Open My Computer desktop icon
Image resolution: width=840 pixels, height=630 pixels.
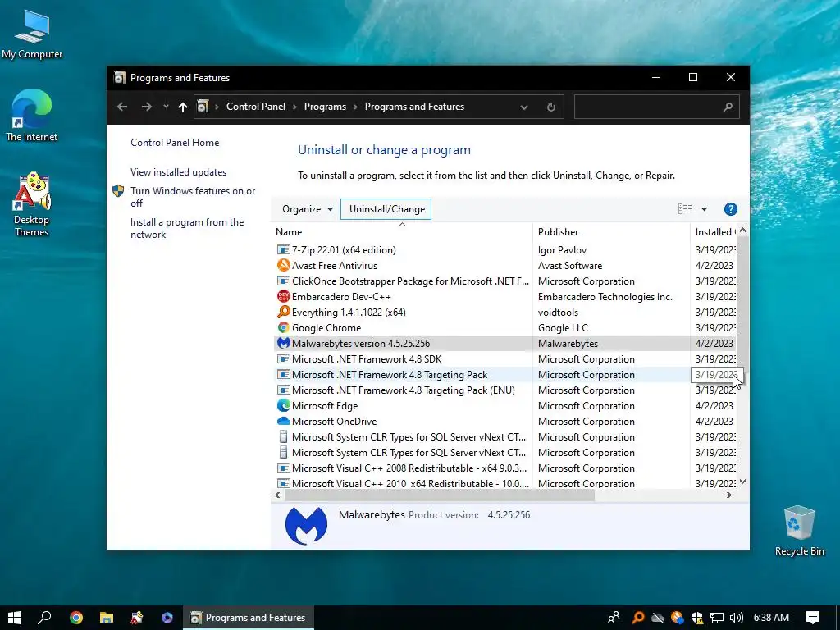click(x=32, y=34)
